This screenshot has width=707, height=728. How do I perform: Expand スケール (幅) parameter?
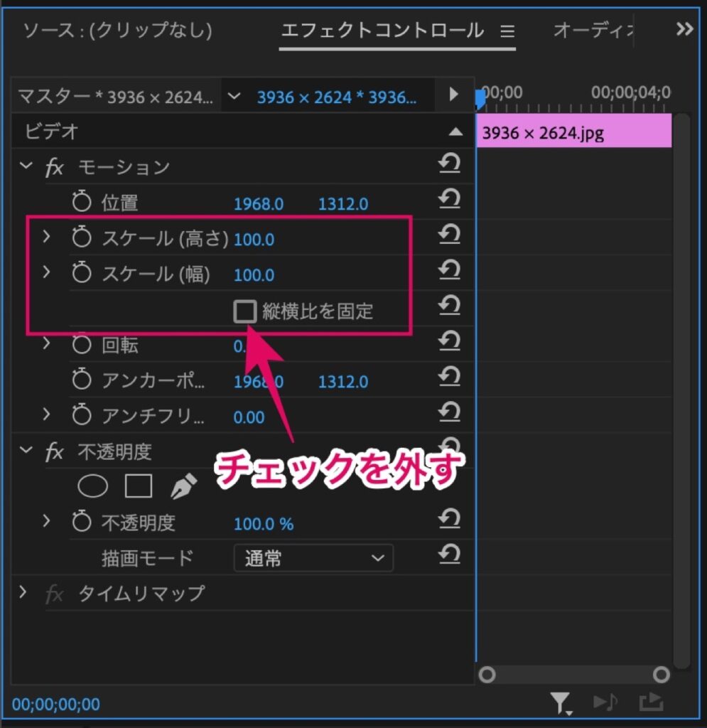(x=46, y=272)
